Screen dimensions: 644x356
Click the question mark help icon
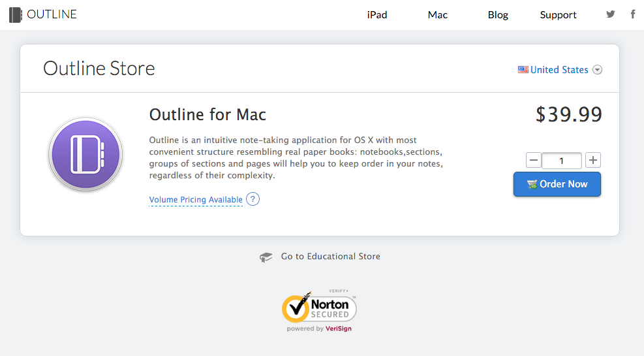coord(253,199)
